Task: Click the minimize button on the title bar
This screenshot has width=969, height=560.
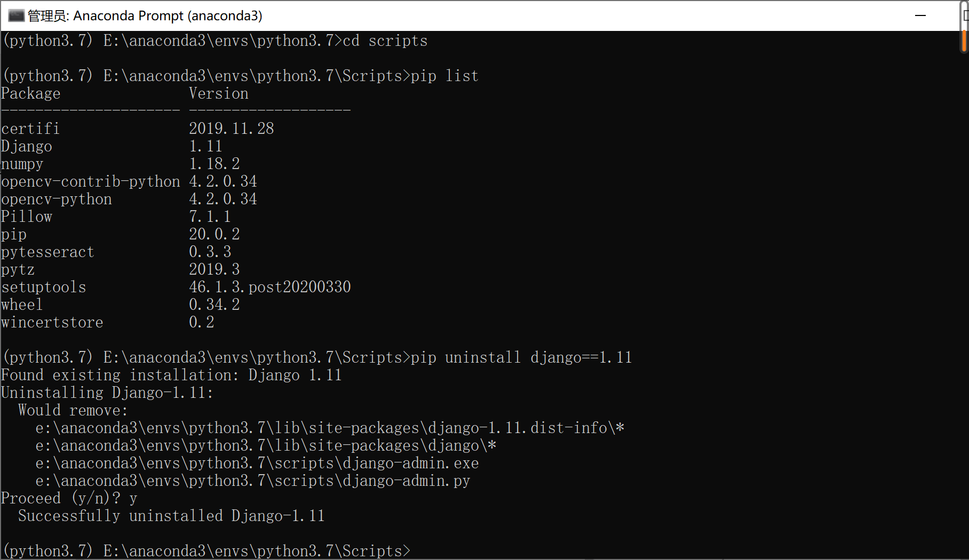Action: click(x=922, y=15)
